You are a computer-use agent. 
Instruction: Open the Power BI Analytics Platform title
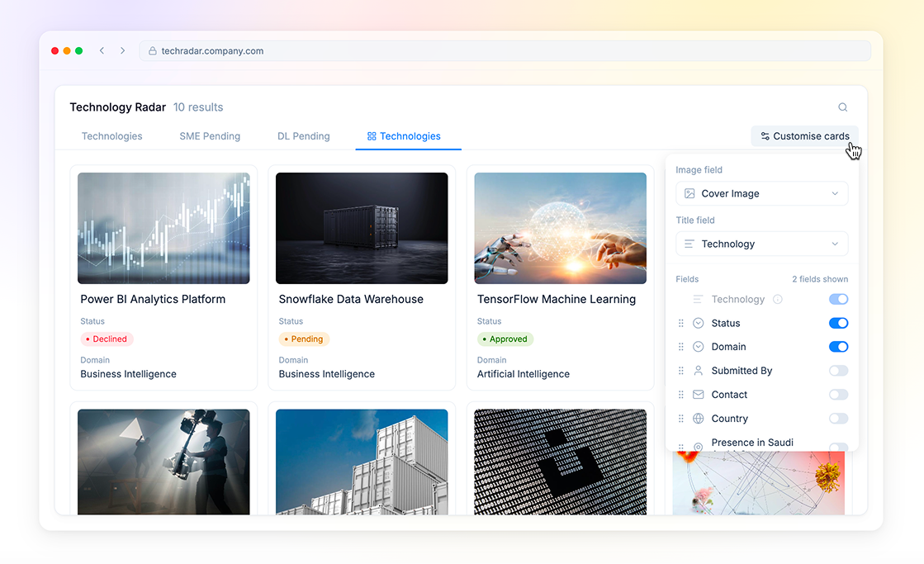pyautogui.click(x=153, y=300)
